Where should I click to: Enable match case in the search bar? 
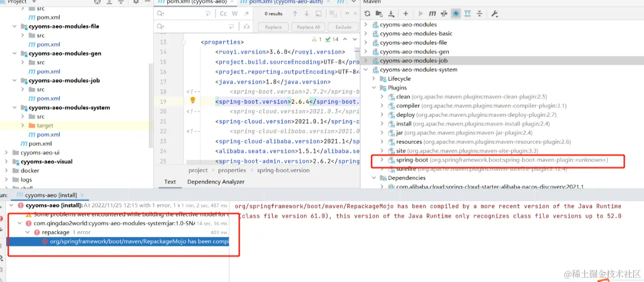(x=223, y=13)
